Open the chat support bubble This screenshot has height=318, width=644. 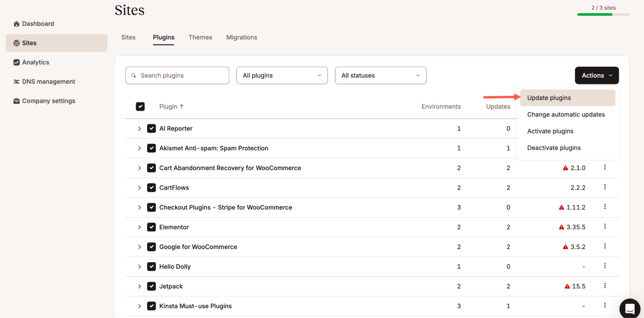(630, 308)
